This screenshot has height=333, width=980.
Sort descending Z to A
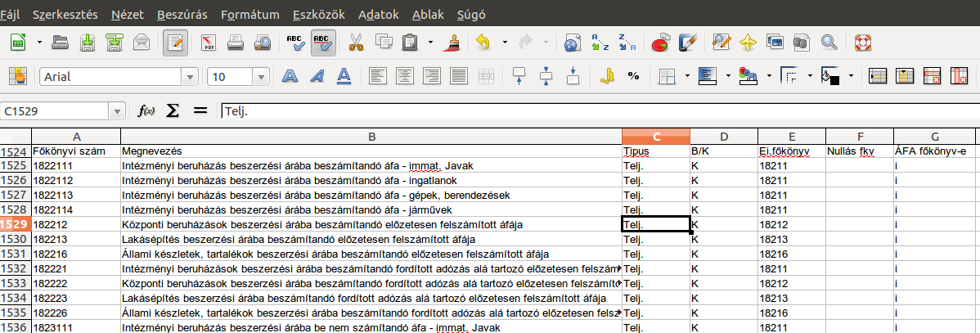(627, 43)
